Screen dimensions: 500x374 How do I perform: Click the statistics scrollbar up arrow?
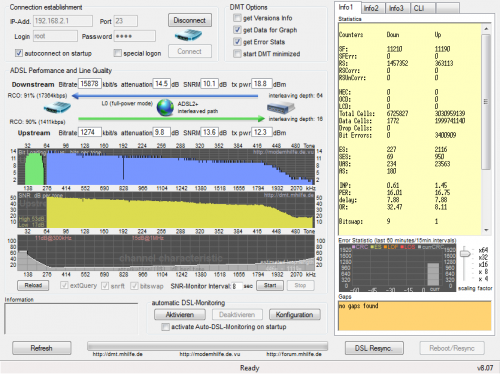(x=486, y=29)
